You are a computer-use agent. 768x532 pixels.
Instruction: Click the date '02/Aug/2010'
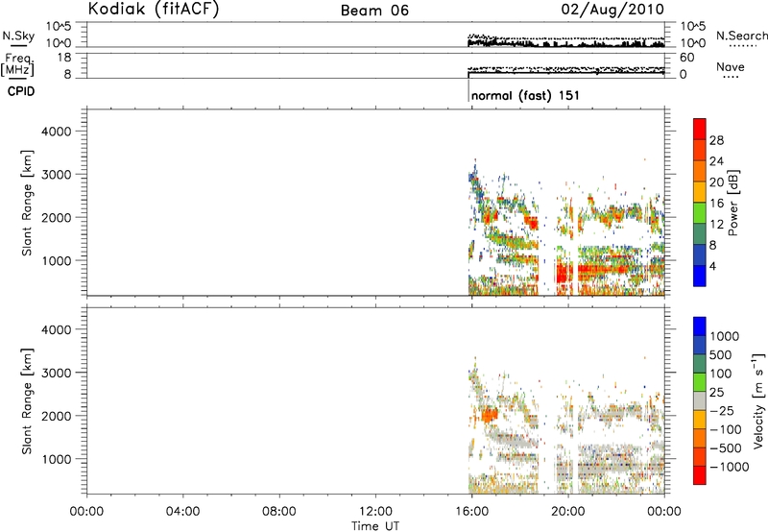[612, 10]
